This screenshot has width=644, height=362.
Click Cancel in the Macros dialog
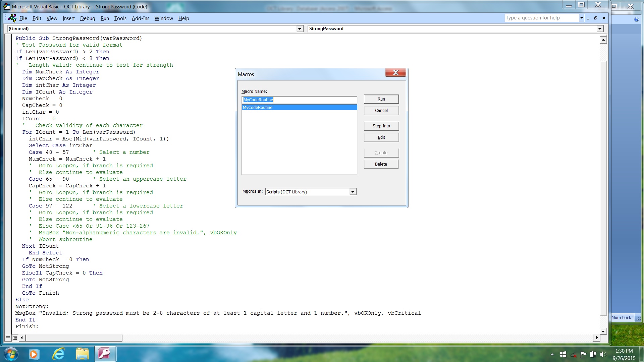coord(381,111)
